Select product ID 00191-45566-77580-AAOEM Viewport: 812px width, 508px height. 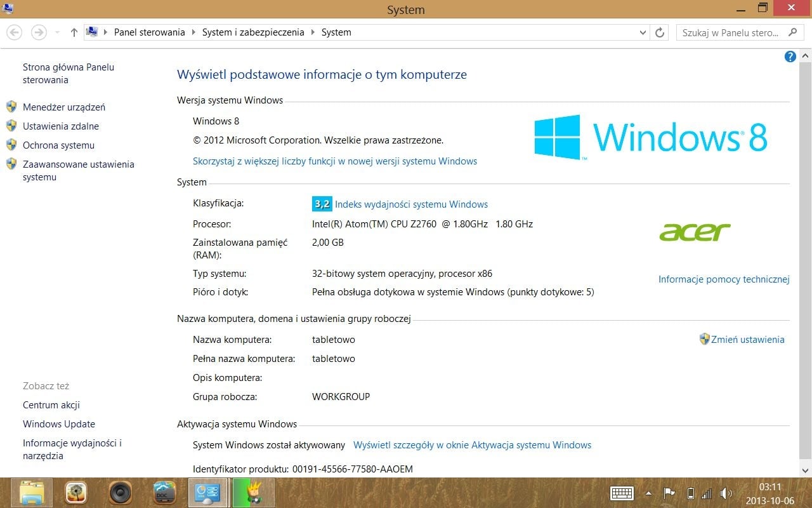(353, 469)
